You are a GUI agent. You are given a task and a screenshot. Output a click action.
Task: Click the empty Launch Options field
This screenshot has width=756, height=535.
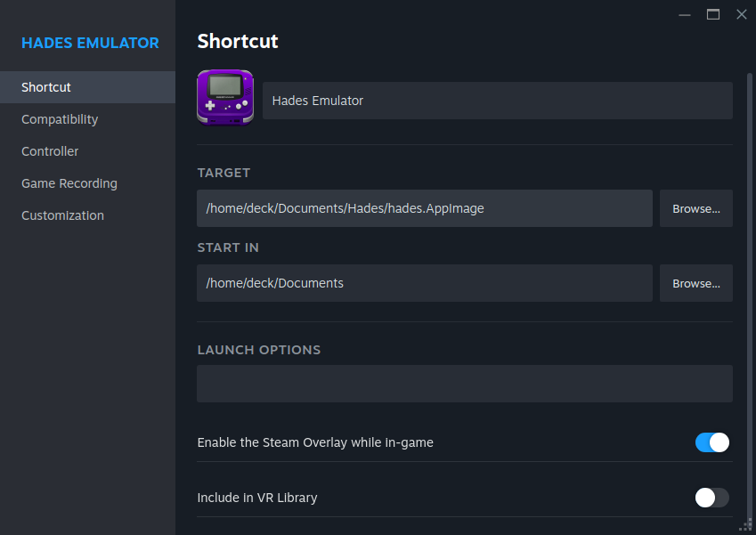(464, 383)
